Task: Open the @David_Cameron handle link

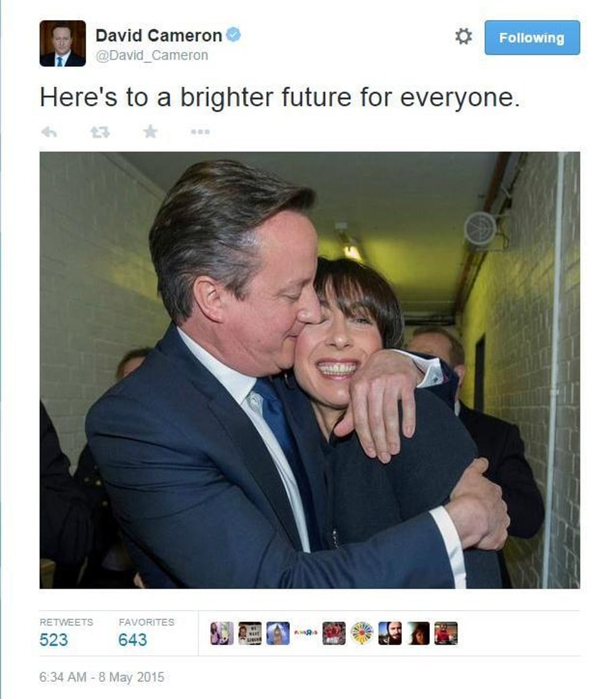Action: [151, 55]
